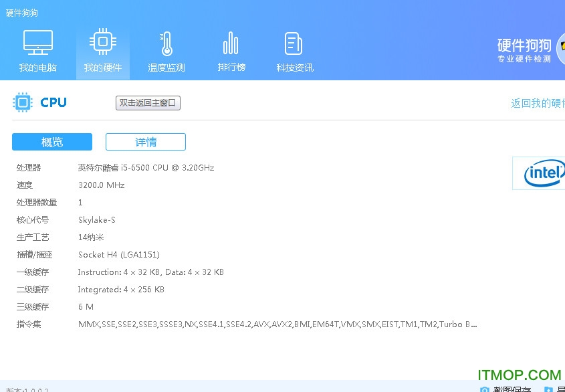
Task: Open the 科技资讯 document icon
Action: pyautogui.click(x=294, y=43)
